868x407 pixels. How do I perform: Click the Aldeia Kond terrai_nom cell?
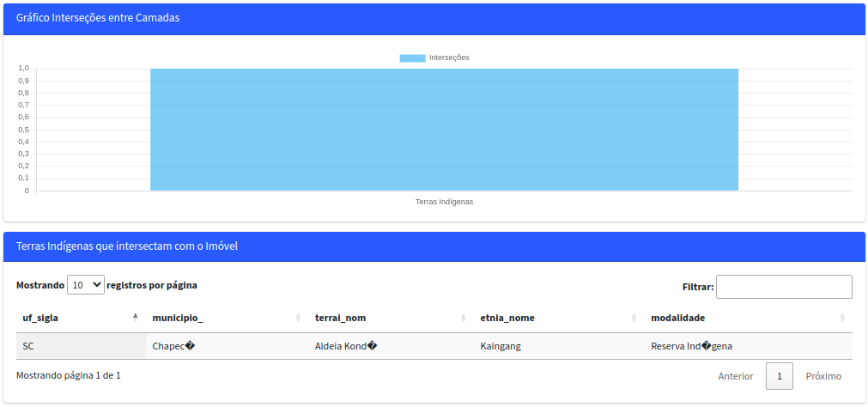pos(346,346)
